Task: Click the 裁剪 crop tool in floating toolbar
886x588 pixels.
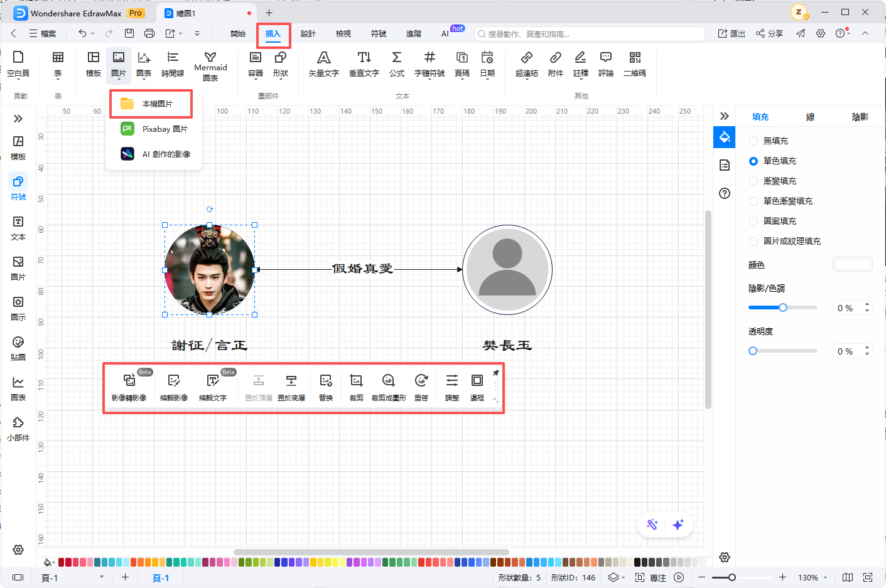Action: pos(356,387)
